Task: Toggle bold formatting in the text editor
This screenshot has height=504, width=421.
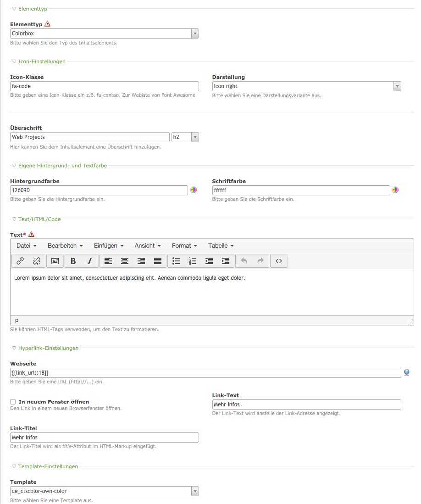Action: coord(73,261)
